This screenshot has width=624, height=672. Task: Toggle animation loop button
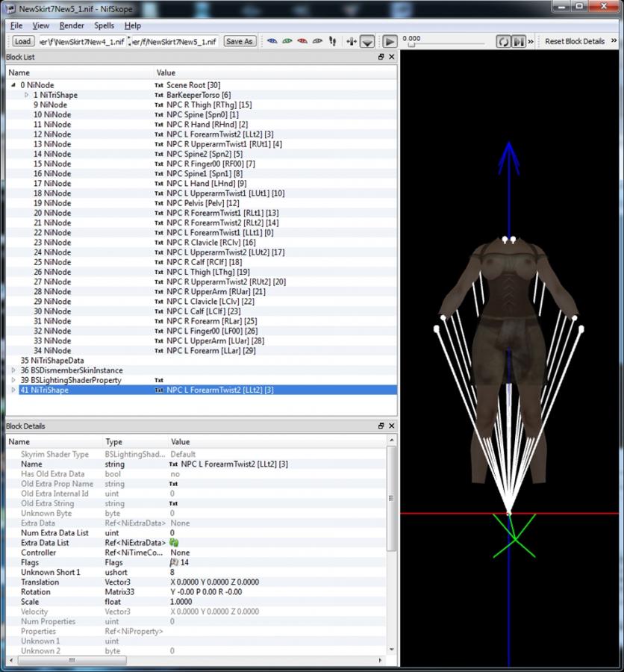[504, 42]
